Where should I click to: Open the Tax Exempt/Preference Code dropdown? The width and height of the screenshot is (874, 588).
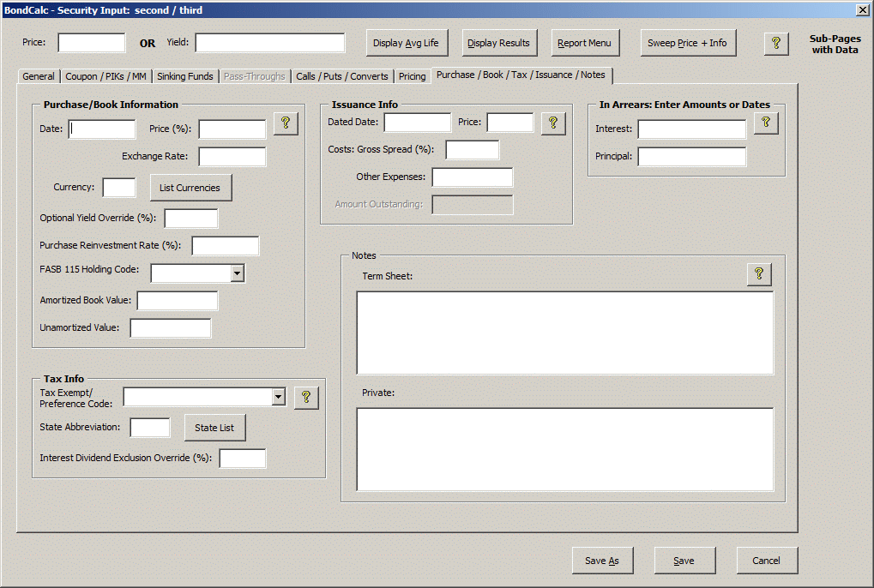coord(278,397)
